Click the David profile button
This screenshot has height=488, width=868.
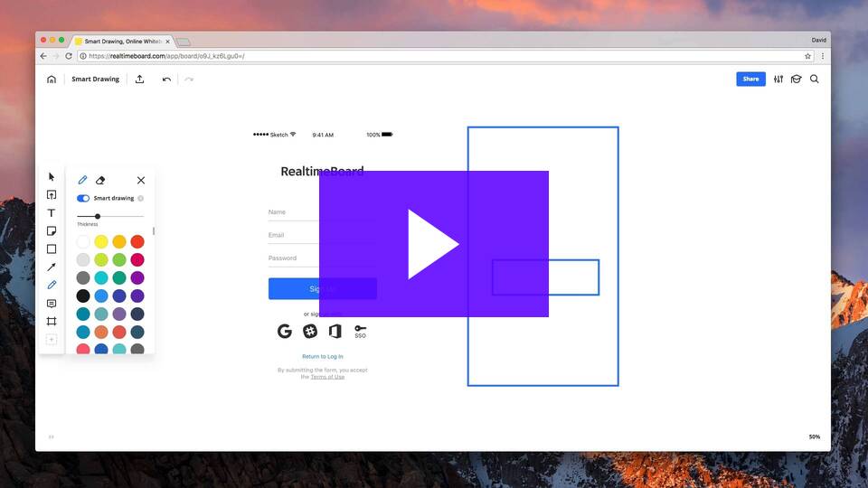[819, 40]
